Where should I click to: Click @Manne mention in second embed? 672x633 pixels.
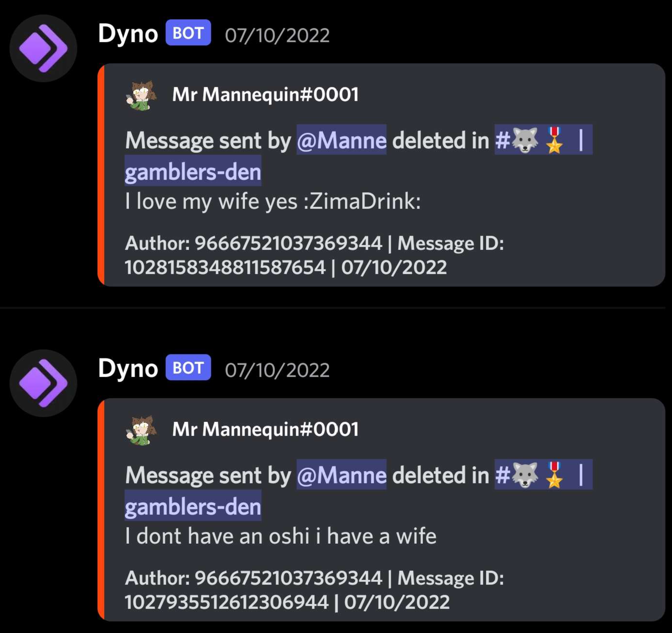[341, 474]
